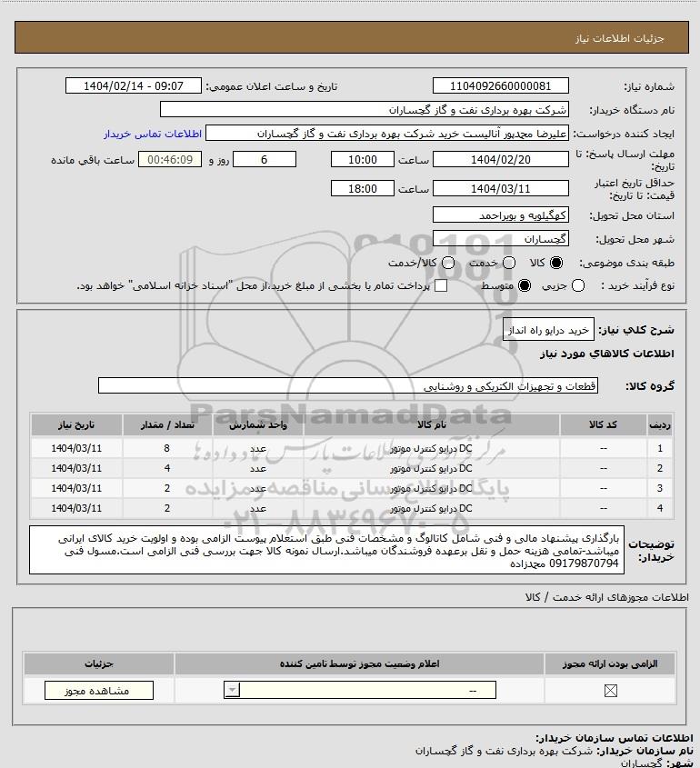The height and width of the screenshot is (768, 700).
Task: Click the need date in row 4
Action: click(76, 508)
